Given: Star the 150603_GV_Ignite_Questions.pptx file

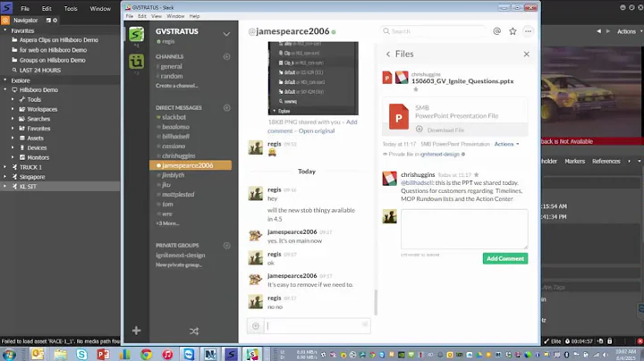Looking at the screenshot, I should pyautogui.click(x=416, y=89).
